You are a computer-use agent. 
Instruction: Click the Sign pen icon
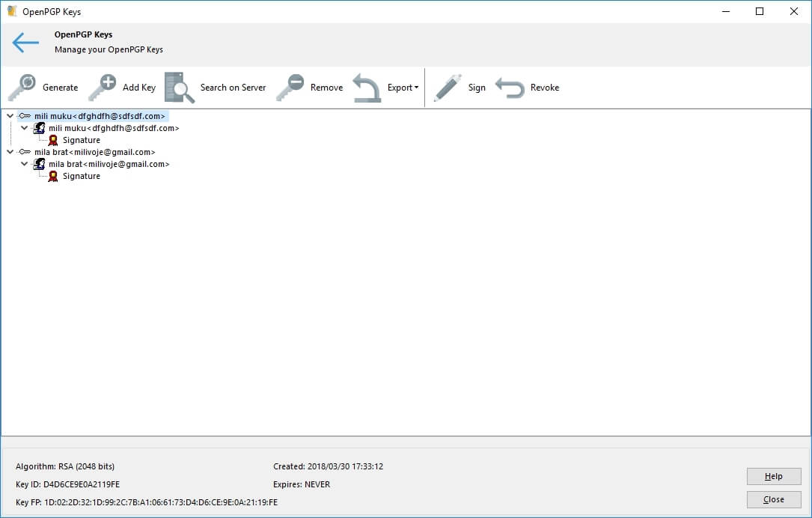[x=448, y=88]
